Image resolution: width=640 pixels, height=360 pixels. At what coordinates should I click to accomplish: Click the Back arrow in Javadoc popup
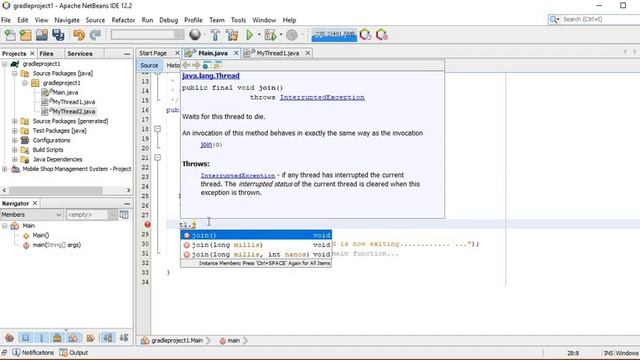click(x=187, y=65)
